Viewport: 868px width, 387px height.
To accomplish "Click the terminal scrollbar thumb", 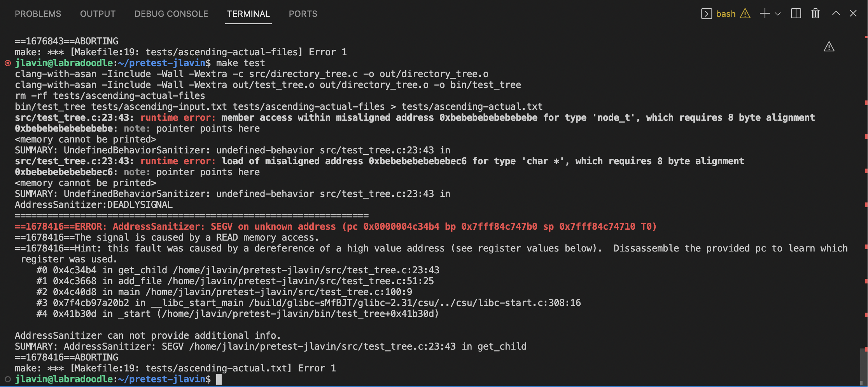I will 863,366.
